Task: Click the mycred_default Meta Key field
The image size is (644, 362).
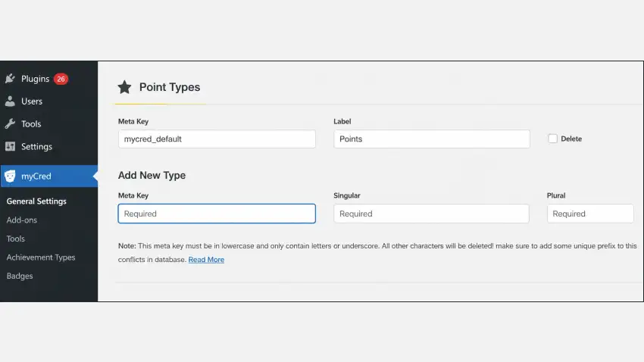Action: pos(217,139)
